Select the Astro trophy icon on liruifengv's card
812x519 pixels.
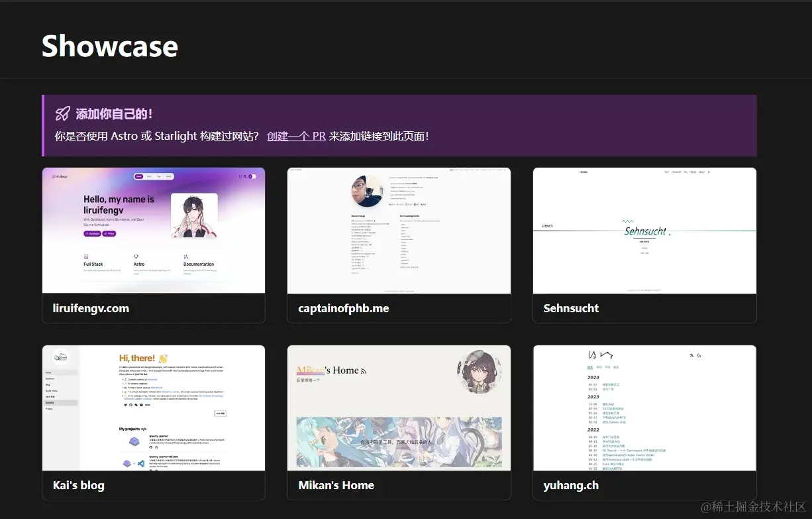pos(136,257)
